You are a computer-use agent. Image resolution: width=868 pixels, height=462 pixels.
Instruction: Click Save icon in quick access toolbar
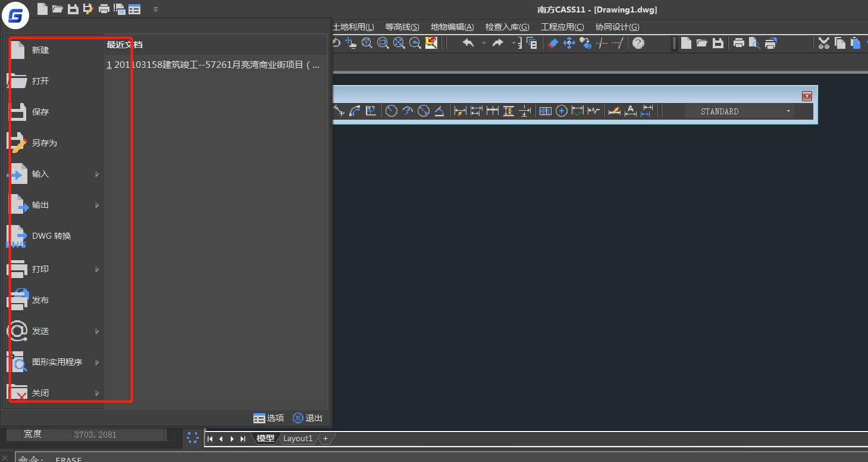73,9
